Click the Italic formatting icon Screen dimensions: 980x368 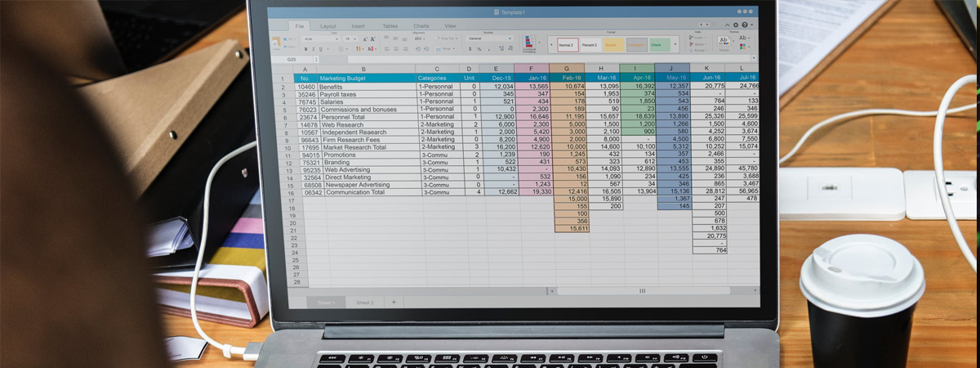tap(314, 48)
